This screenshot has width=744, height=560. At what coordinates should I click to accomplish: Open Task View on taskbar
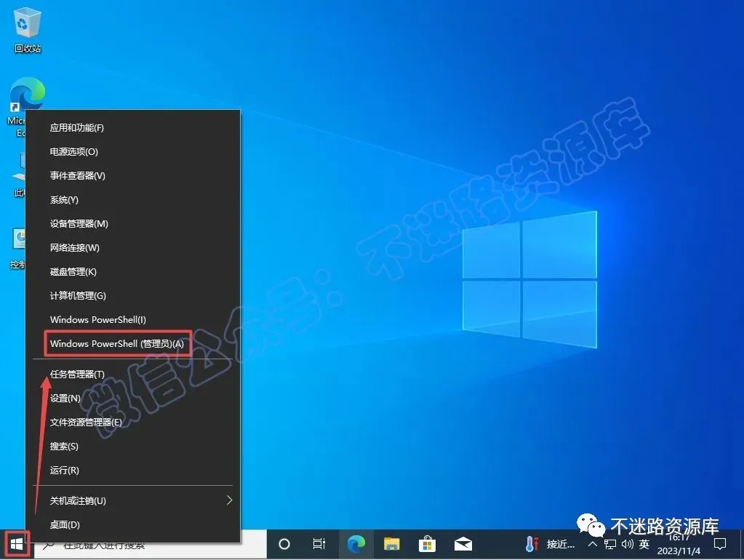click(319, 544)
